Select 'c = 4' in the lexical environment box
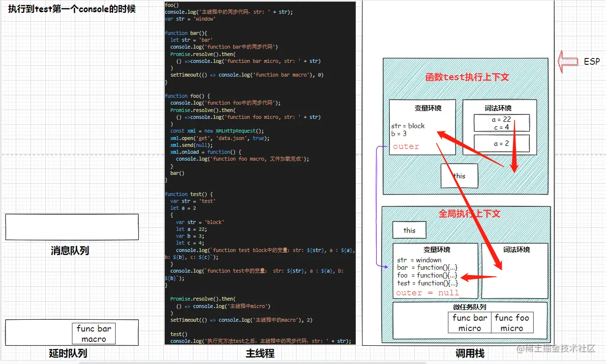The height and width of the screenshot is (364, 606). (502, 127)
